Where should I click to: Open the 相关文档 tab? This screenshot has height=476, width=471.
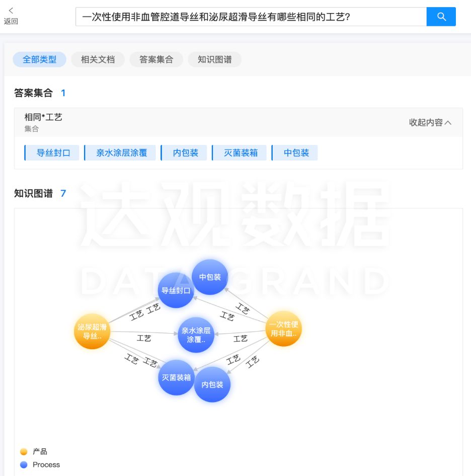[98, 59]
